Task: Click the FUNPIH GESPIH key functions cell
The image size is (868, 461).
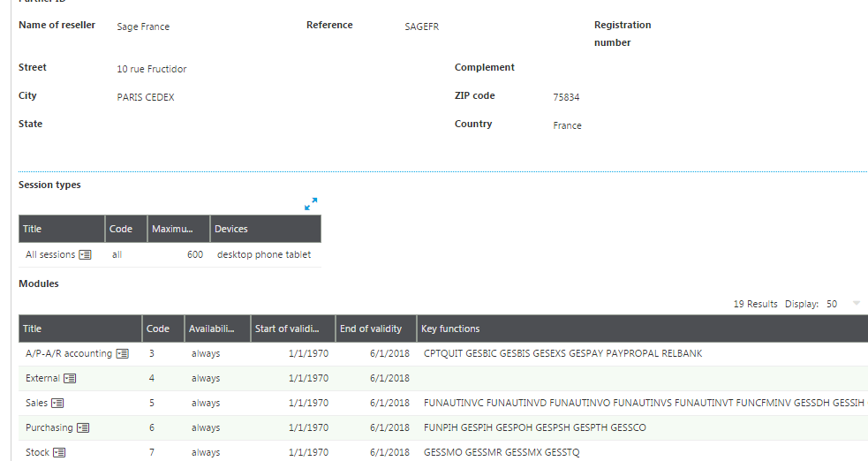Action: 535,427
